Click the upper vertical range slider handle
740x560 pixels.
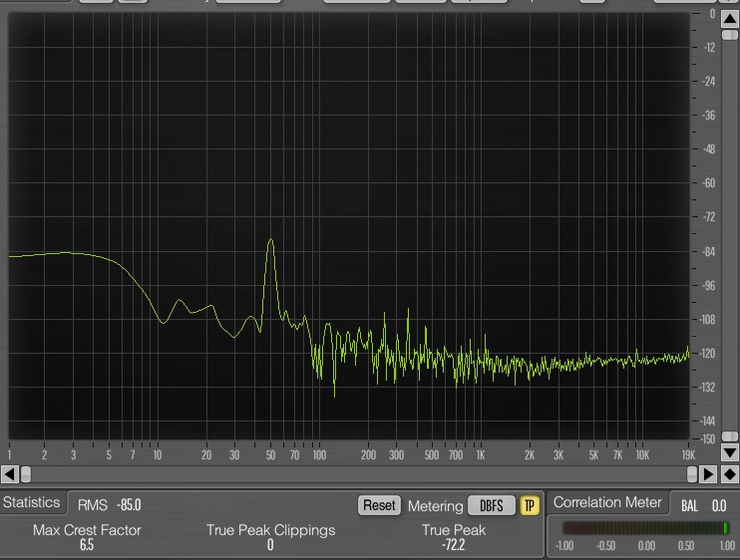pos(730,35)
